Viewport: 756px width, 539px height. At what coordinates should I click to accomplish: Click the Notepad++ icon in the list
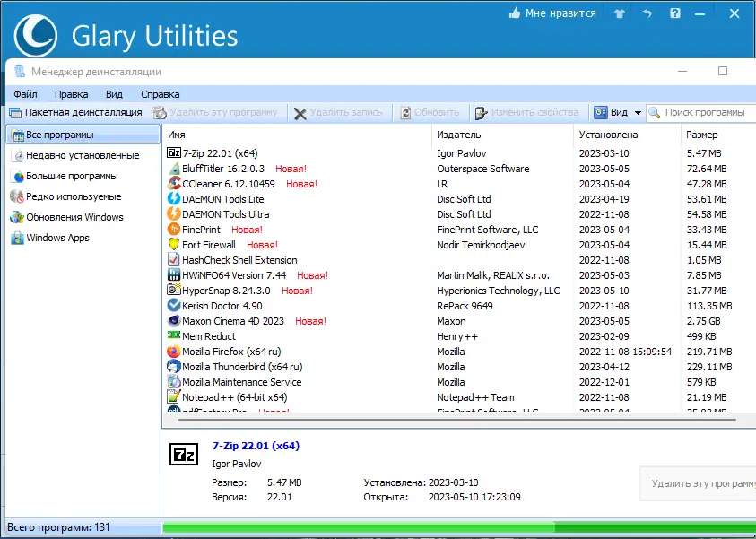(174, 397)
